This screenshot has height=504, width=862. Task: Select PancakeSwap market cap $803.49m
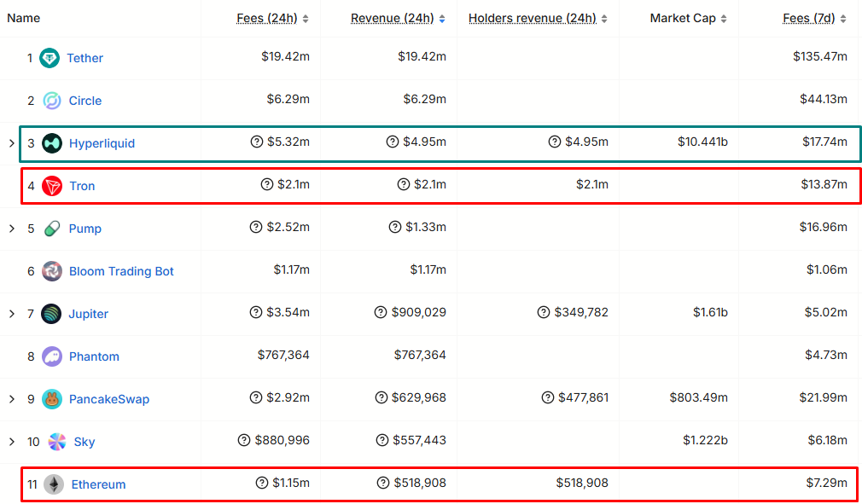pyautogui.click(x=699, y=397)
